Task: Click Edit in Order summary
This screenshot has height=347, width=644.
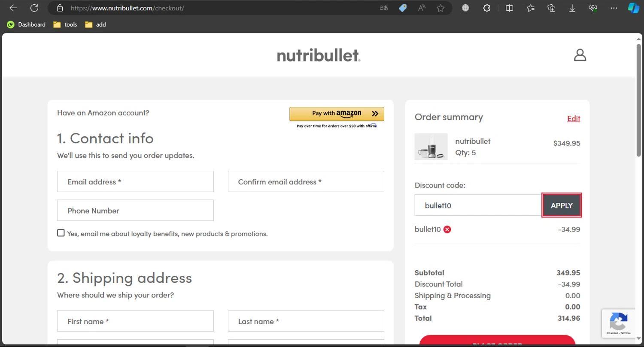Action: 574,118
